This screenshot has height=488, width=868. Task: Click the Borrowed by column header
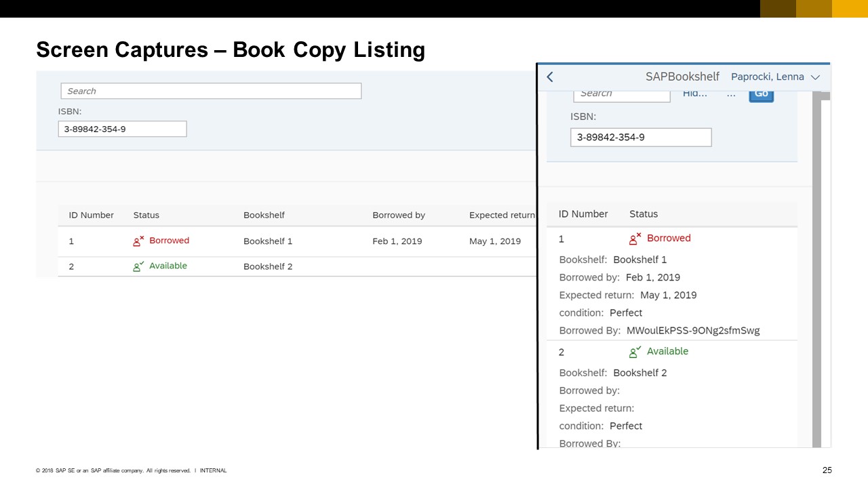(399, 215)
